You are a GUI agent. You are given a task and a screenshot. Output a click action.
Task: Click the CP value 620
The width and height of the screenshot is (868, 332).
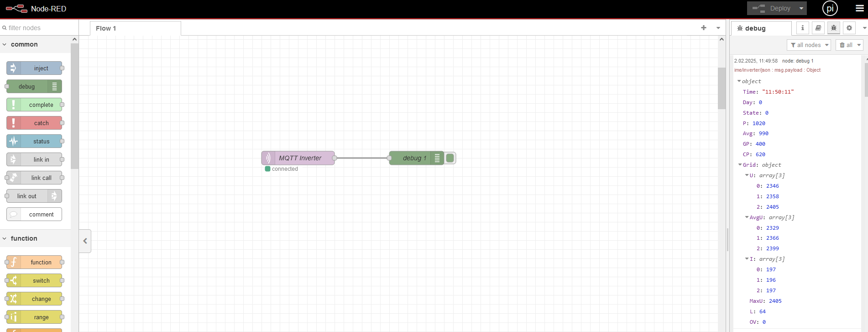[760, 154]
